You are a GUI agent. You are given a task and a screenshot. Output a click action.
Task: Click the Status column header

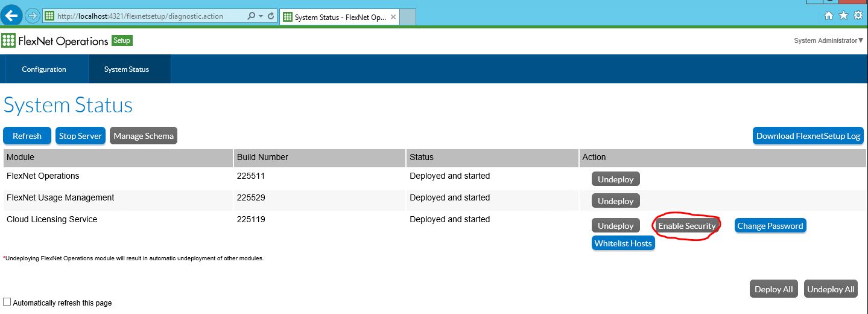(x=492, y=157)
